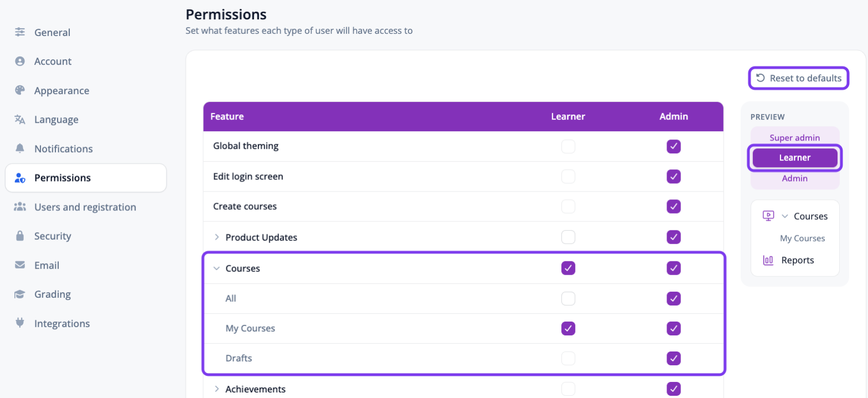Uncheck My Courses for Admin
The width and height of the screenshot is (868, 398).
point(674,328)
